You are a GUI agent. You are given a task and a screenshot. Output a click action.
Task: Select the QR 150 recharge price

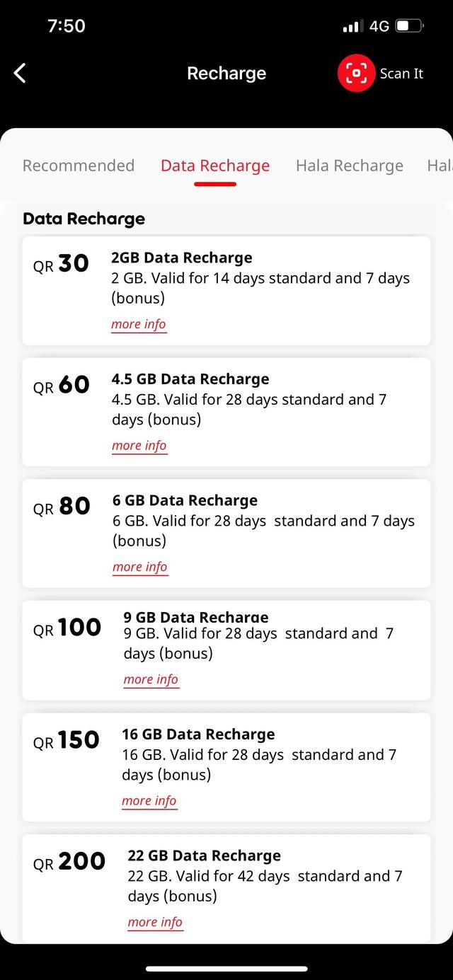pos(67,740)
